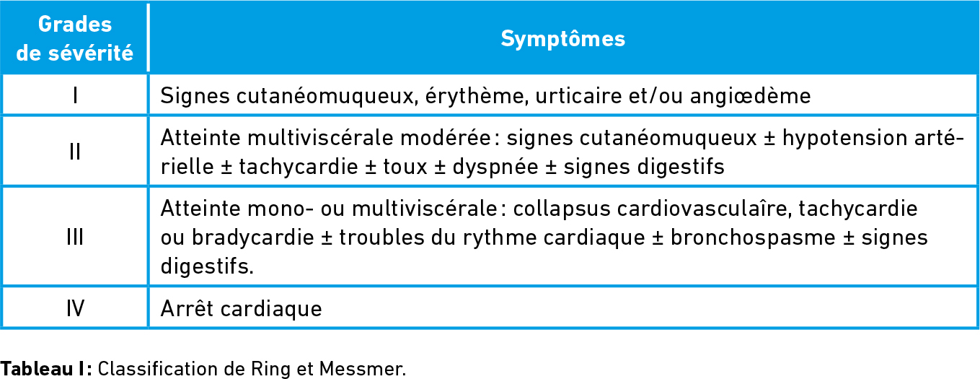The height and width of the screenshot is (379, 980).
Task: Select the grade II cell
Action: (x=75, y=152)
